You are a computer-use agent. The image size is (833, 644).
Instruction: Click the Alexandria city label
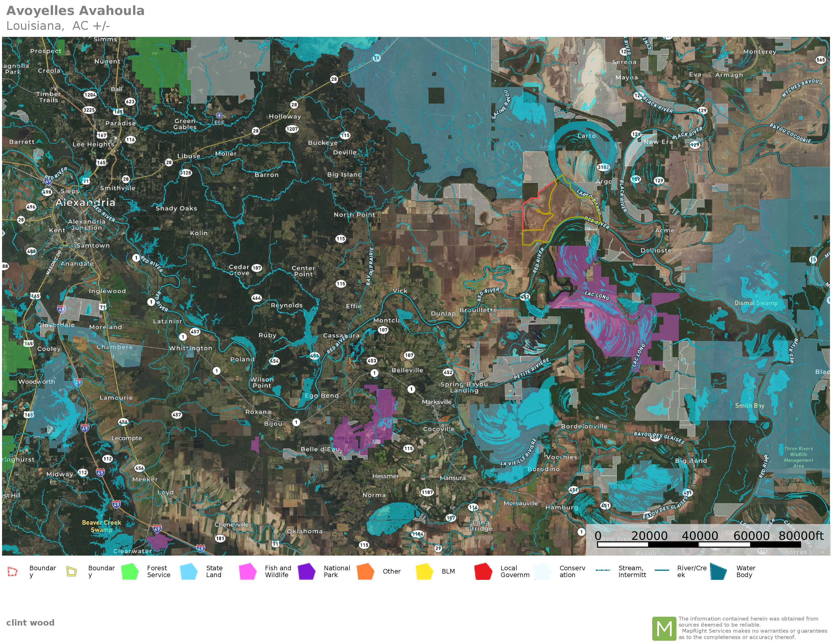(x=85, y=202)
